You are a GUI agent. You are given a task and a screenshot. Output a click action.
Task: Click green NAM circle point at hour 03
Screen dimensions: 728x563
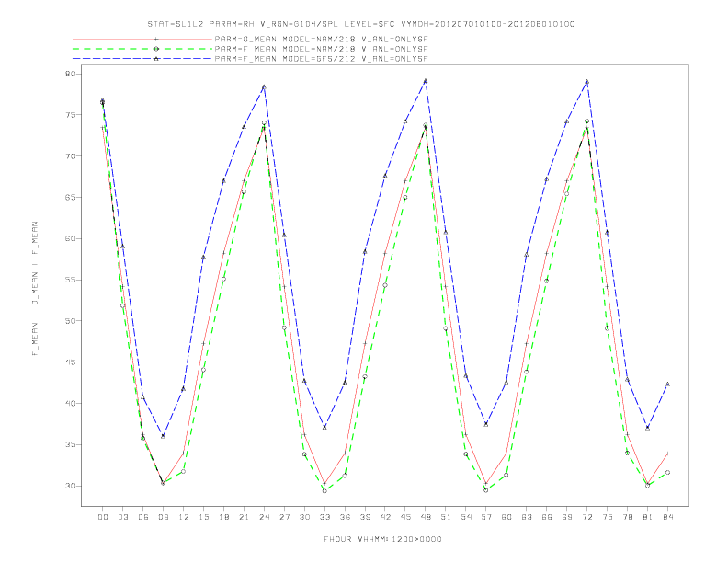122,305
